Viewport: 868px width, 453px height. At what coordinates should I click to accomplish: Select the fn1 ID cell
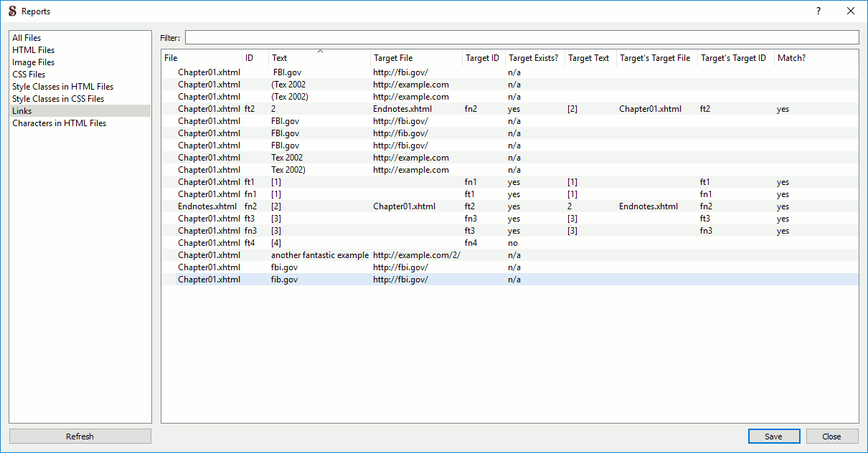coord(250,194)
